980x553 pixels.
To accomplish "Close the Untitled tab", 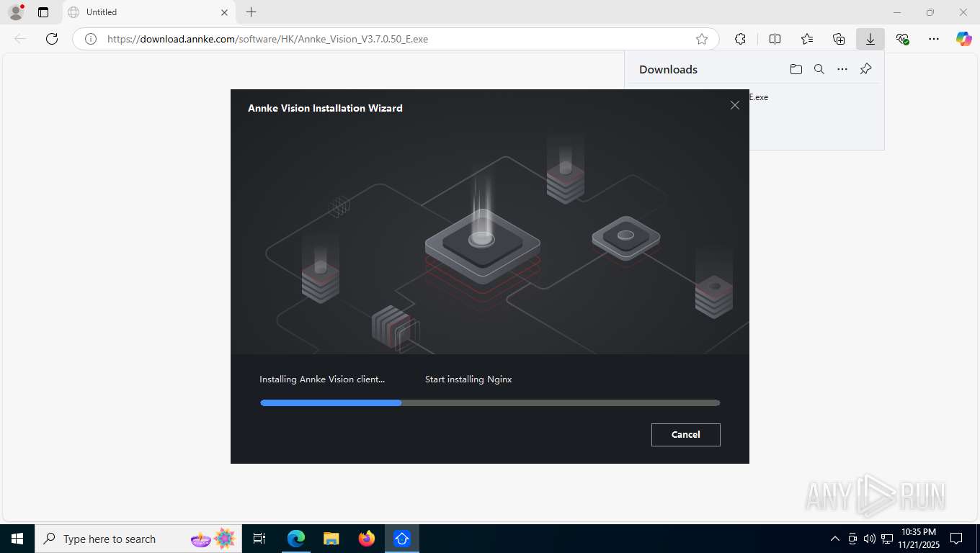I will click(224, 12).
